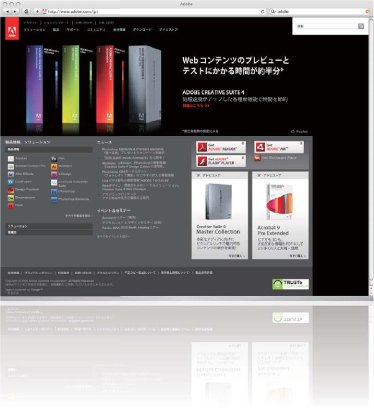Open the Acrobat Connect Pro product icon
The height and width of the screenshot is (409, 374).
click(11, 166)
